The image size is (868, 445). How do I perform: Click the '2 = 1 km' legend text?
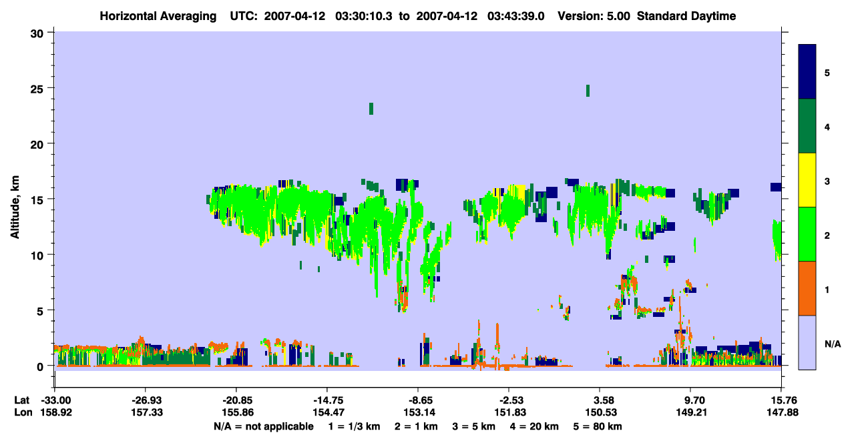[x=416, y=426]
